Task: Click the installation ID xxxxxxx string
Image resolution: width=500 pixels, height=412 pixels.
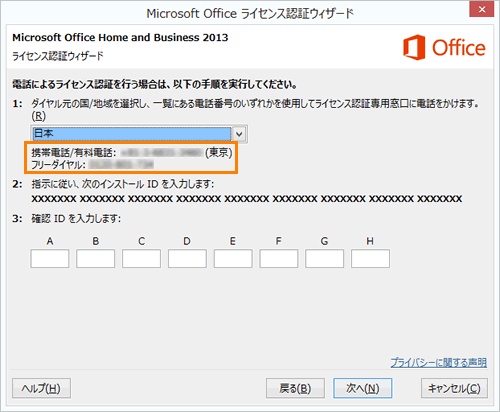Action: pos(247,199)
